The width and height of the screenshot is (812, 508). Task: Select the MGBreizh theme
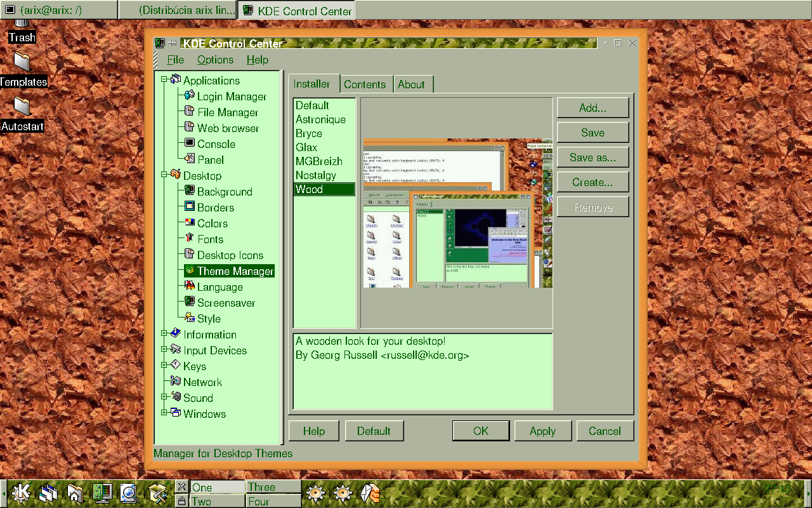(324, 161)
